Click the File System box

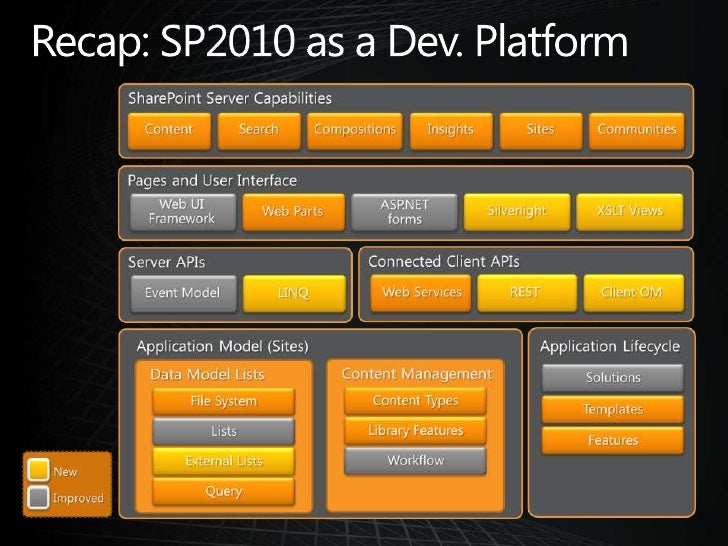coord(223,402)
